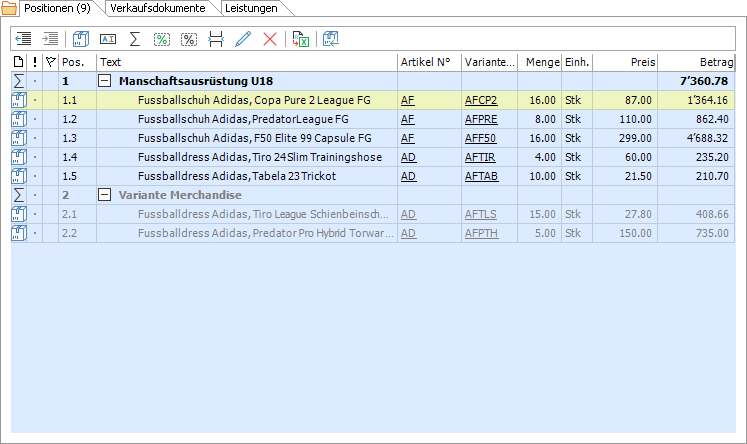Image resolution: width=747 pixels, height=444 pixels.
Task: Open variant link AFF50
Action: coord(480,138)
